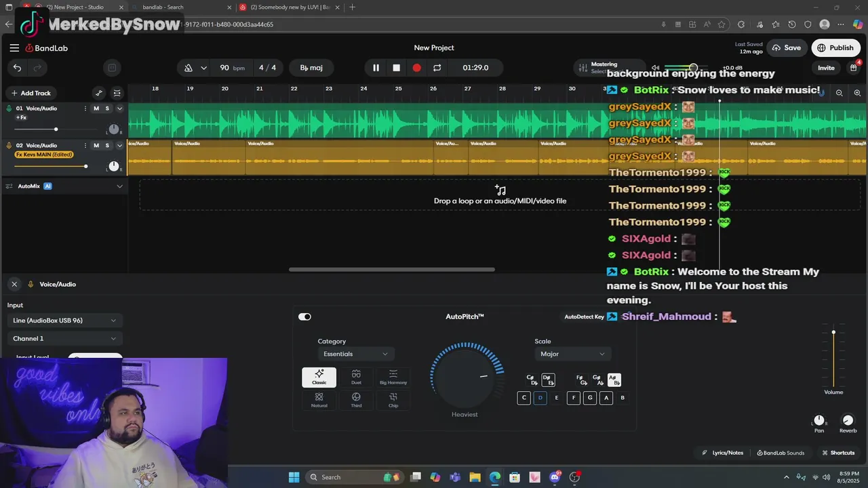
Task: Start recording with the red record button
Action: pos(416,68)
